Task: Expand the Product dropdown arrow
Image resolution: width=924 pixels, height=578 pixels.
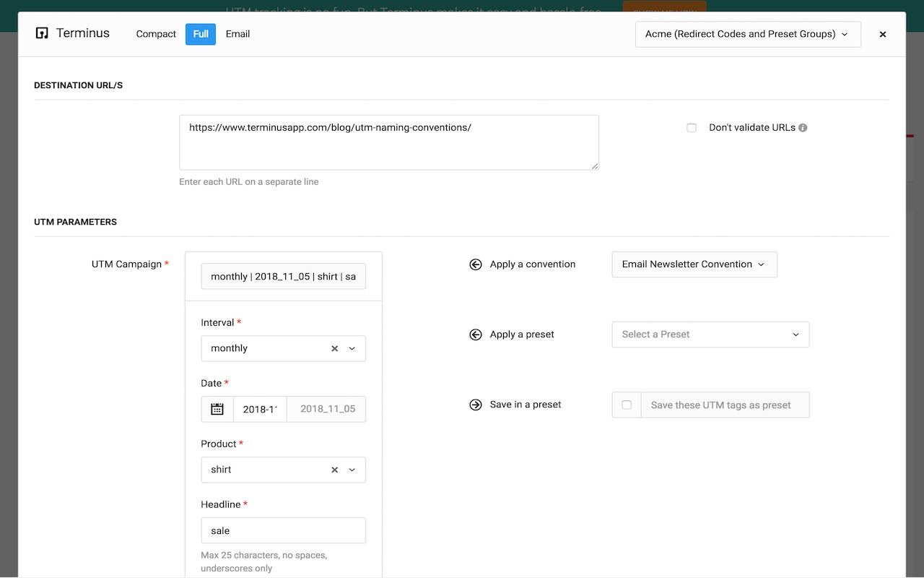Action: click(x=352, y=470)
